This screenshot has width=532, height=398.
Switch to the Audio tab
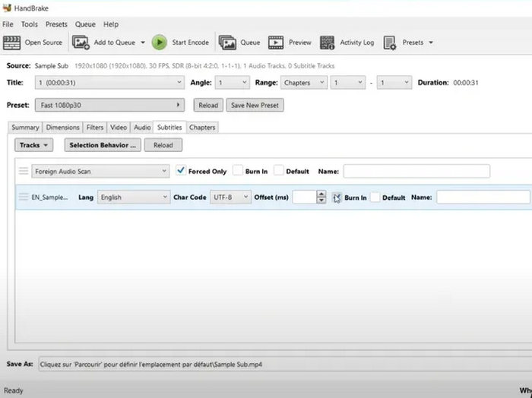(x=142, y=128)
